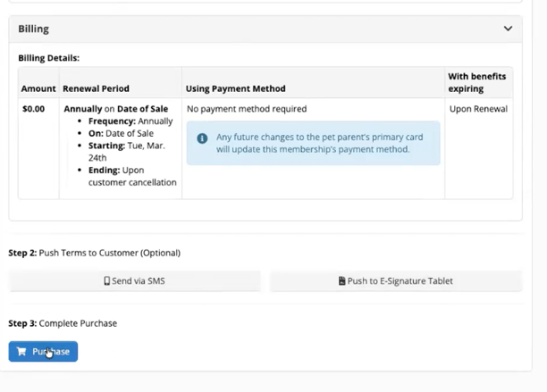Screen dimensions: 547x392
Task: Click Step 3 Complete Purchase label
Action: tap(63, 323)
